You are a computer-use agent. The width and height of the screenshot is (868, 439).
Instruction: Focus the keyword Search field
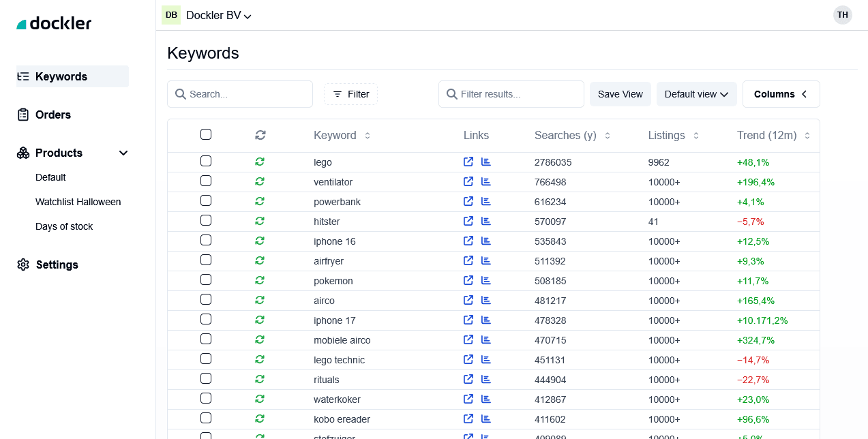240,94
